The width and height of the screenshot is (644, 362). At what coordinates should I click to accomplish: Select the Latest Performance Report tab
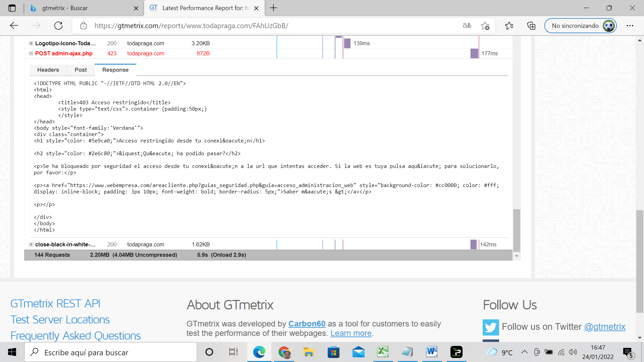pos(204,8)
